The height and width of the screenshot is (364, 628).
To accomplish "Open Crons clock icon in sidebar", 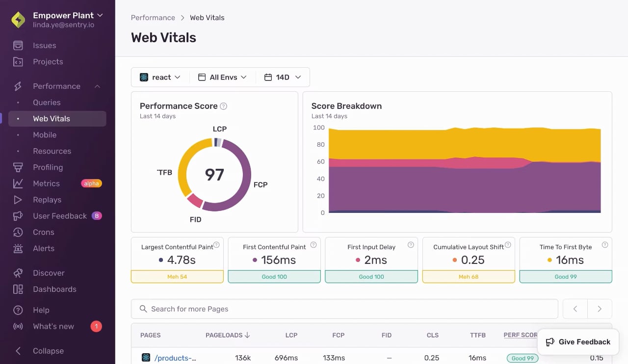I will coord(18,232).
